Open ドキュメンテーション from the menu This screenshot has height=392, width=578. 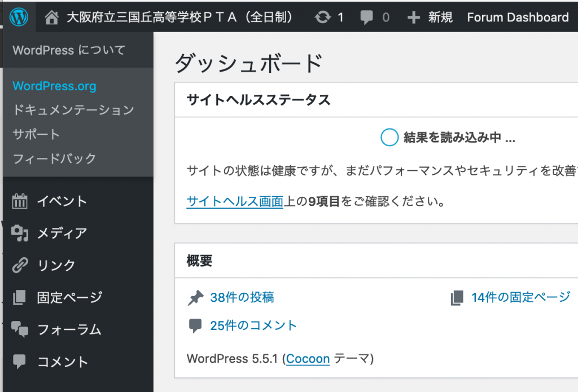pyautogui.click(x=73, y=110)
